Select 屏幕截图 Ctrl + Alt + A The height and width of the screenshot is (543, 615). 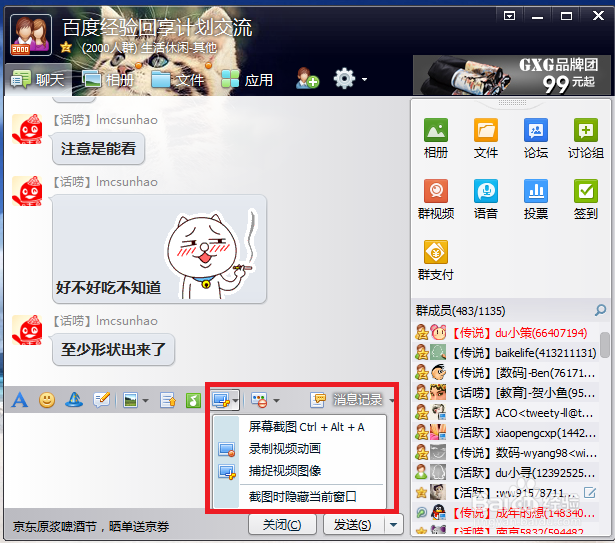[x=306, y=427]
